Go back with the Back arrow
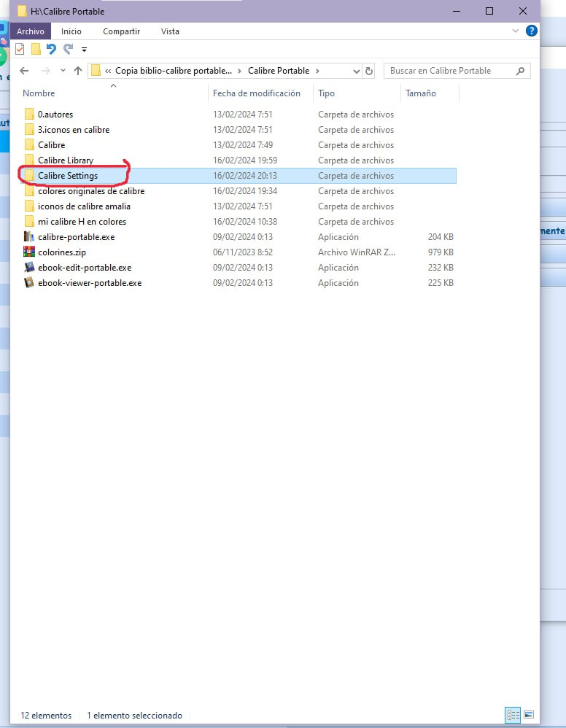Screen dimensions: 566x728 coord(25,71)
